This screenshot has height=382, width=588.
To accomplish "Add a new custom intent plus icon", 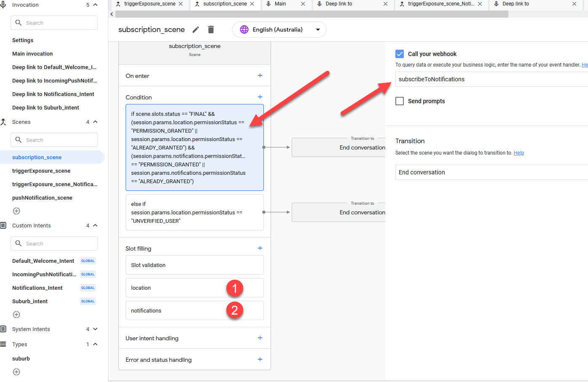I will point(16,315).
